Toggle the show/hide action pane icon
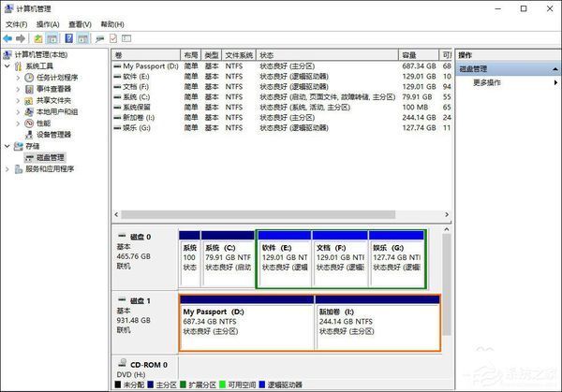This screenshot has width=562, height=392. [82, 38]
